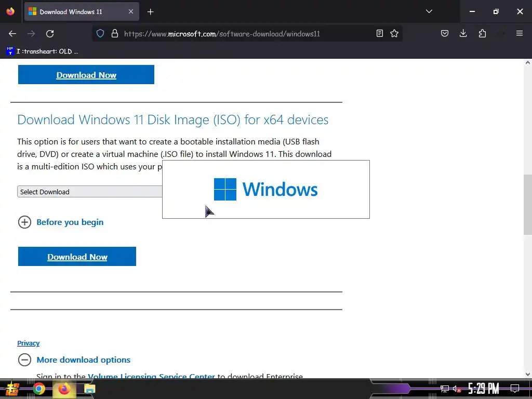This screenshot has width=532, height=399.
Task: Click the Windows logo image popup
Action: (x=266, y=189)
